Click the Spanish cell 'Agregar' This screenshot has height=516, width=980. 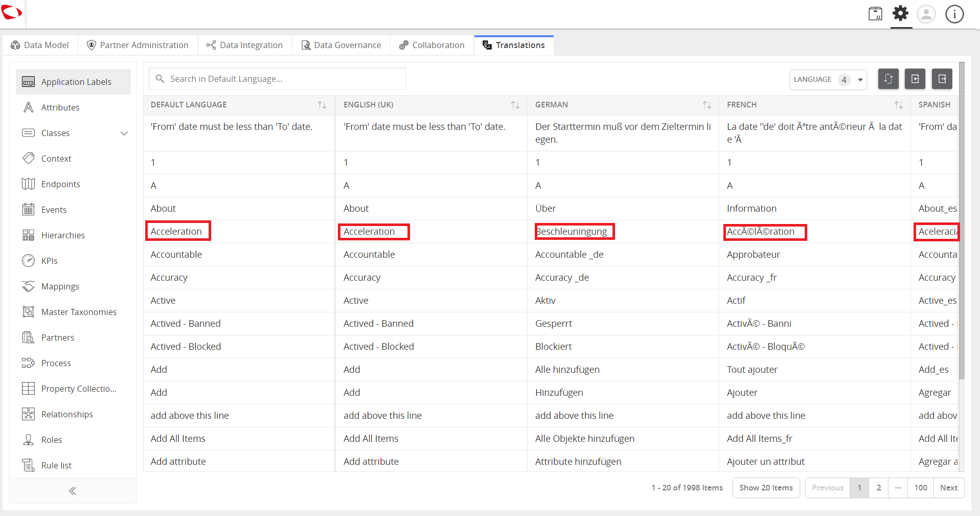tap(935, 393)
